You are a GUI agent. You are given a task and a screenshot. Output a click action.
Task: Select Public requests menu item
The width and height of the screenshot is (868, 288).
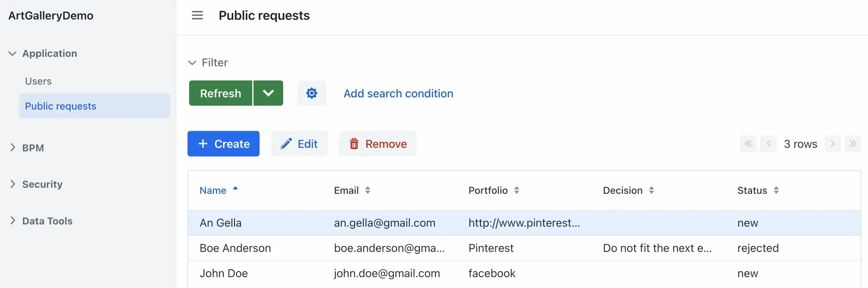tap(61, 106)
